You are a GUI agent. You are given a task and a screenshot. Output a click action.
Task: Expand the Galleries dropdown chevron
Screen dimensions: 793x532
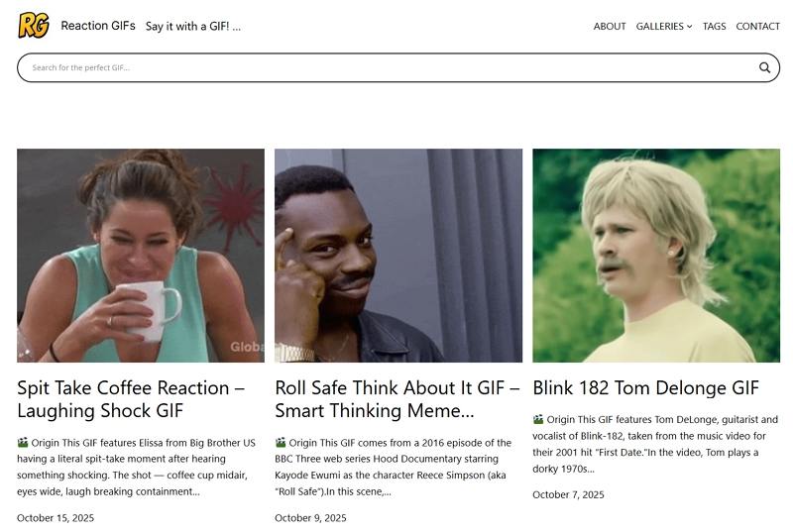tap(689, 27)
